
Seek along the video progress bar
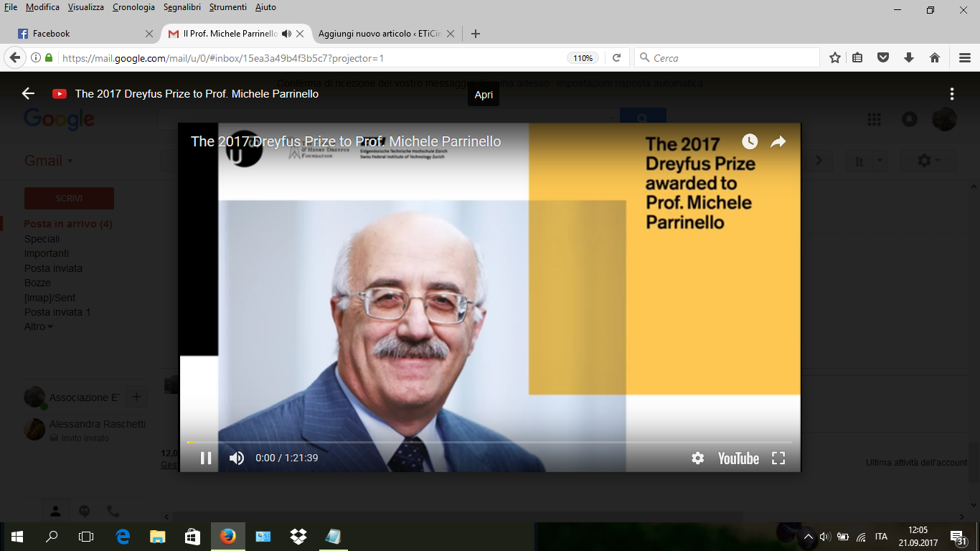click(489, 442)
